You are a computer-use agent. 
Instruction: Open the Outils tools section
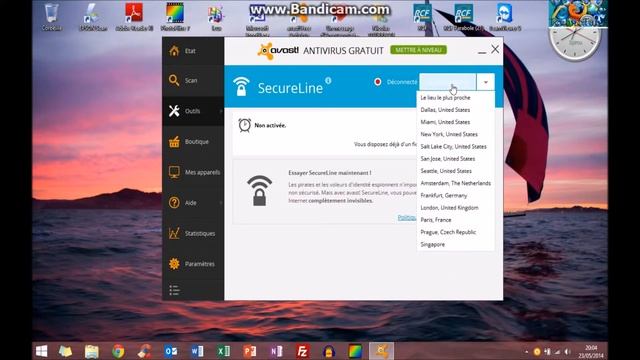tap(193, 111)
